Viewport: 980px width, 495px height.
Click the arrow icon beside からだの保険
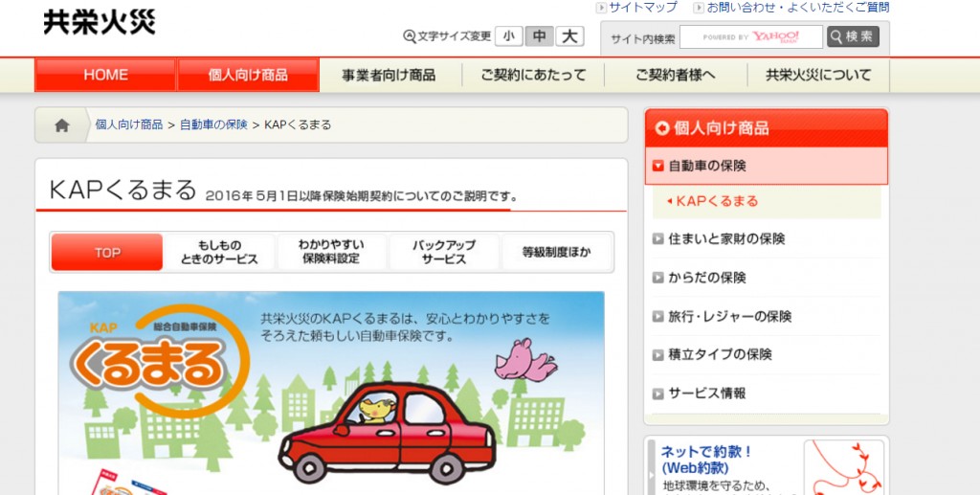[x=657, y=278]
